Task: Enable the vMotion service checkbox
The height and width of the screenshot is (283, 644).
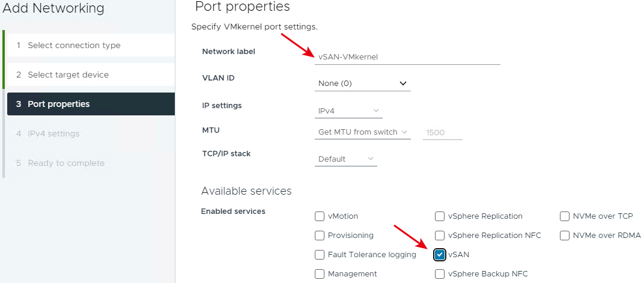Action: (320, 216)
